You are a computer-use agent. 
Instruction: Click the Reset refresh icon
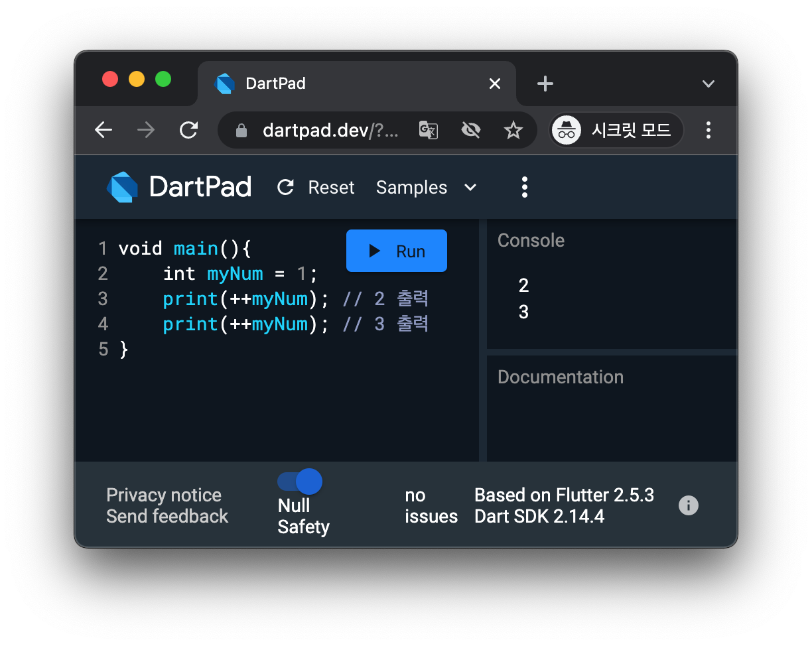(x=285, y=188)
